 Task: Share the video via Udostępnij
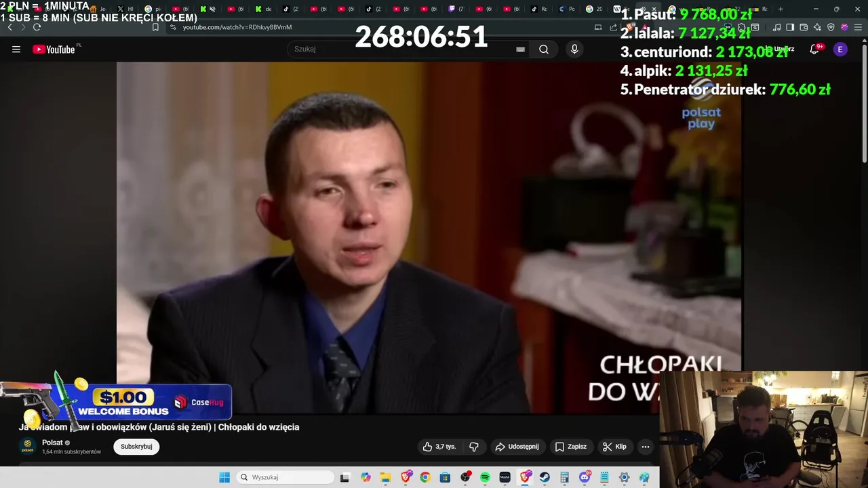517,447
